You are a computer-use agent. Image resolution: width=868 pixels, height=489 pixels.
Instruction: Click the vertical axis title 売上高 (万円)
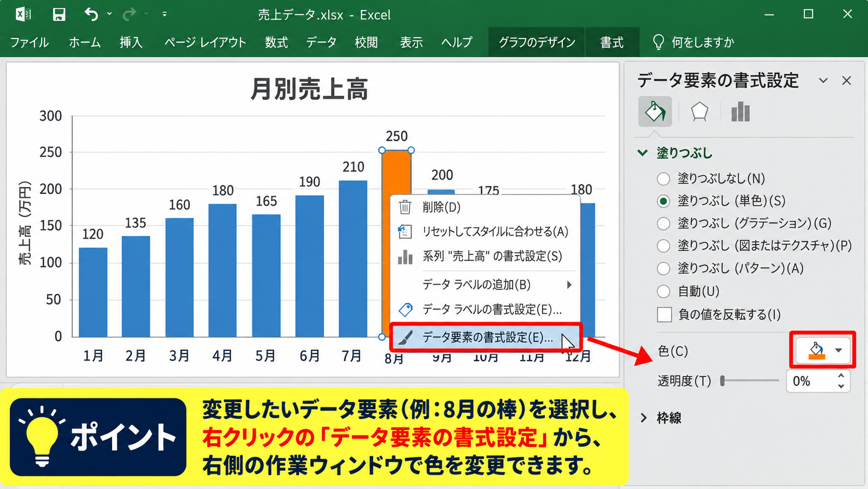24,223
